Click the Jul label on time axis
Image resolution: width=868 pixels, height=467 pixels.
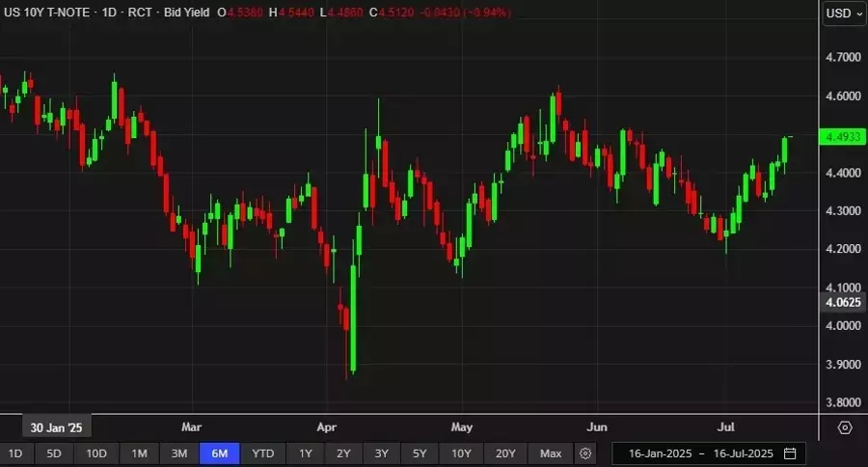coord(725,427)
